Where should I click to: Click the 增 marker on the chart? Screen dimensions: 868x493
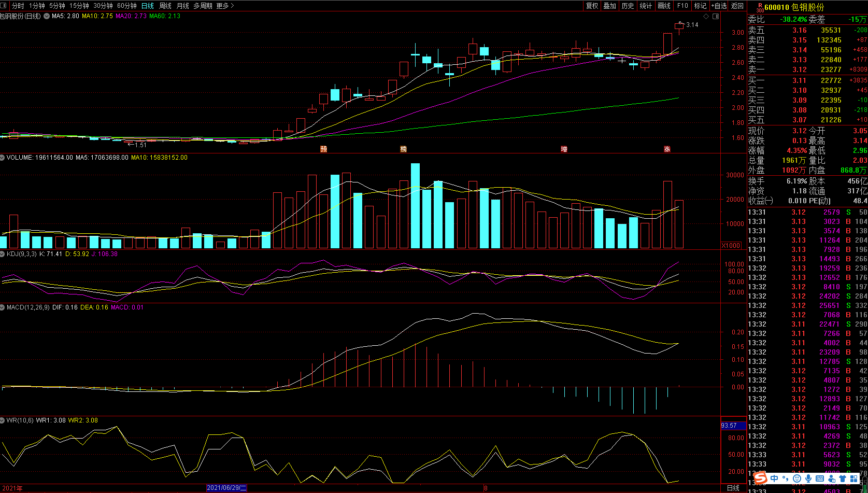tap(564, 149)
